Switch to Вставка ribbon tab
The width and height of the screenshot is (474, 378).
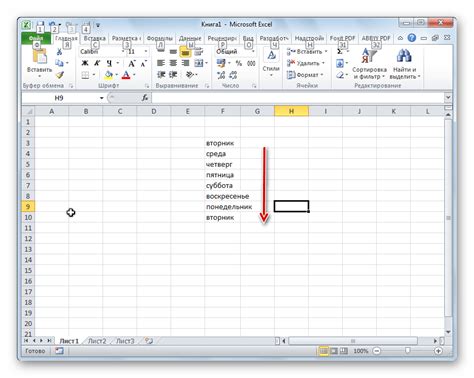[95, 38]
